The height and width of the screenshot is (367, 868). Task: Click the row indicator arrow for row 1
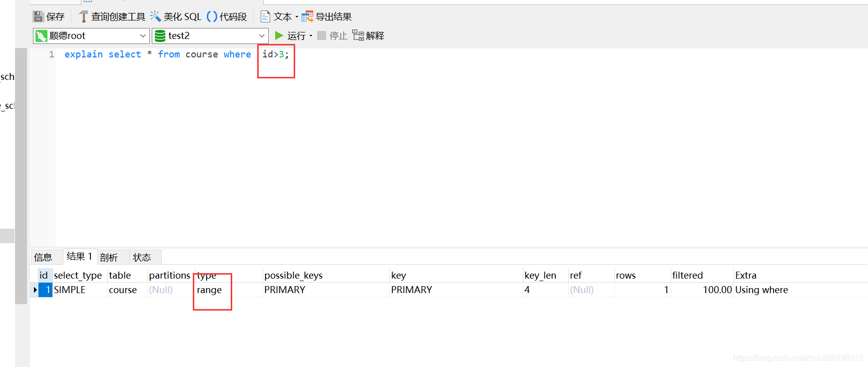[x=35, y=290]
